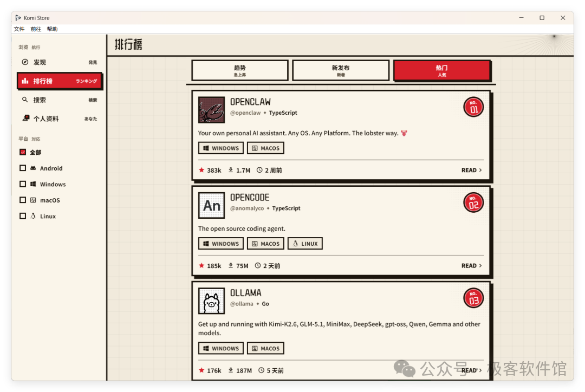
Task: Go to 搜索 in the sidebar
Action: (x=60, y=100)
